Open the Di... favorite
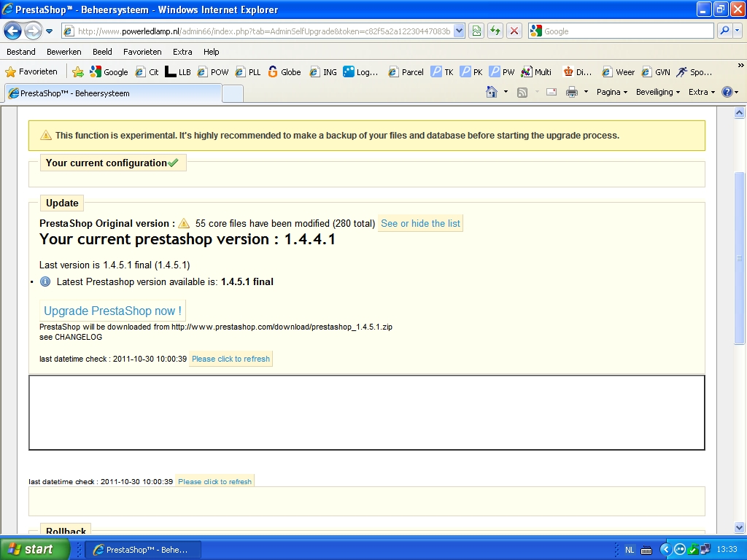The image size is (747, 560). [578, 72]
